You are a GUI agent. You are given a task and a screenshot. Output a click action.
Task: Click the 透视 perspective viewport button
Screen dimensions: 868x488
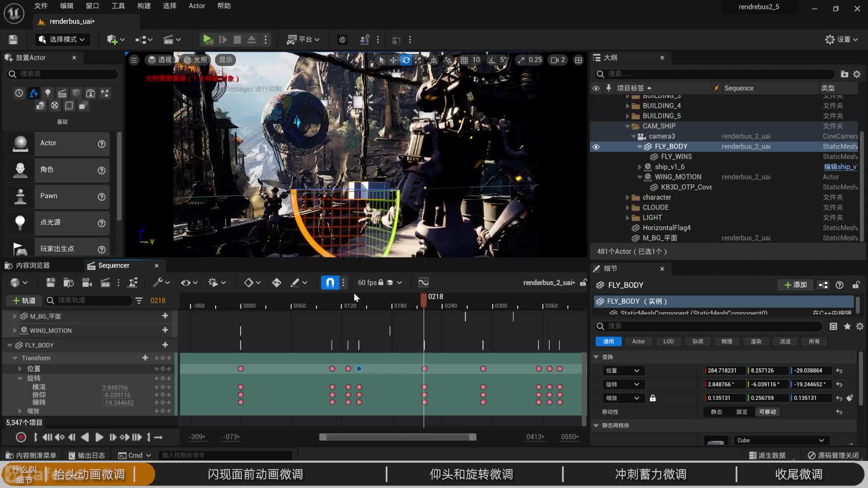(160, 60)
